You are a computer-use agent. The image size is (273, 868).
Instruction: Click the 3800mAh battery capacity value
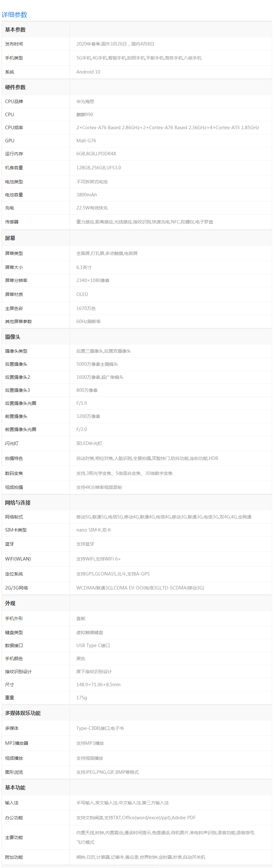coord(86,195)
